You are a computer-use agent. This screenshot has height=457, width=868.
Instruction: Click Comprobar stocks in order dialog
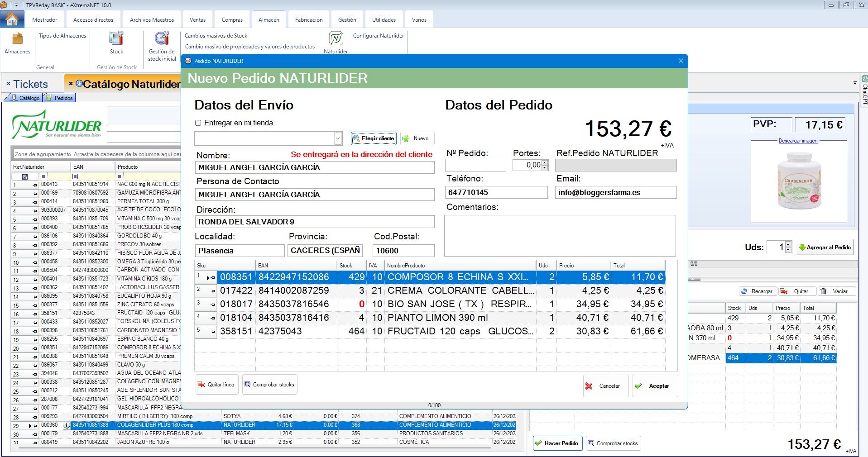click(270, 385)
